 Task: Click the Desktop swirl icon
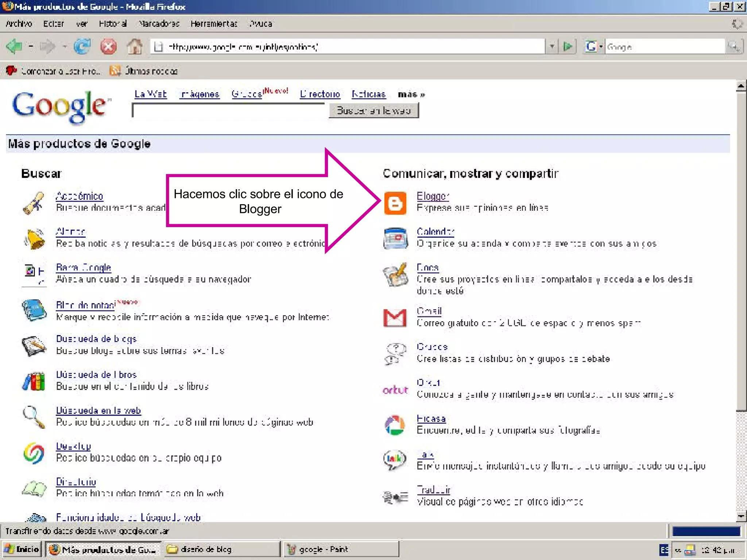(x=34, y=453)
